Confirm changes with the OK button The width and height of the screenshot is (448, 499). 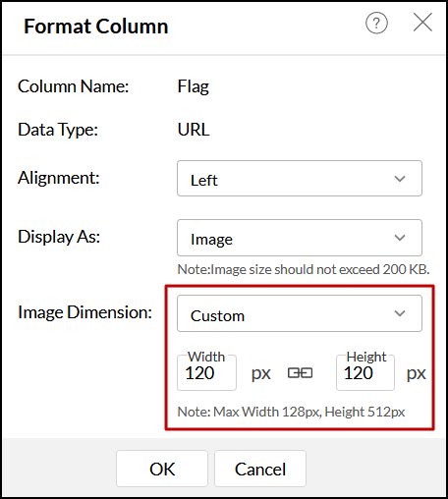tap(162, 469)
